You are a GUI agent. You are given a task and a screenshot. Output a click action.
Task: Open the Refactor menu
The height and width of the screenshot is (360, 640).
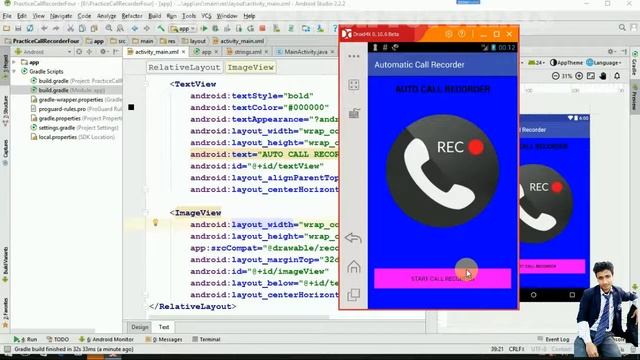coord(132,16)
